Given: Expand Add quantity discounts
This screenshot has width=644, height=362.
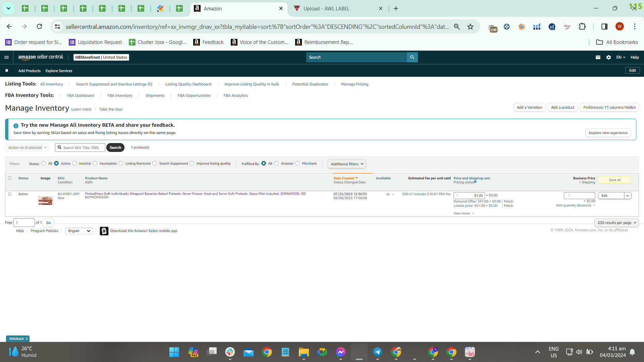Looking at the screenshot, I should 576,205.
